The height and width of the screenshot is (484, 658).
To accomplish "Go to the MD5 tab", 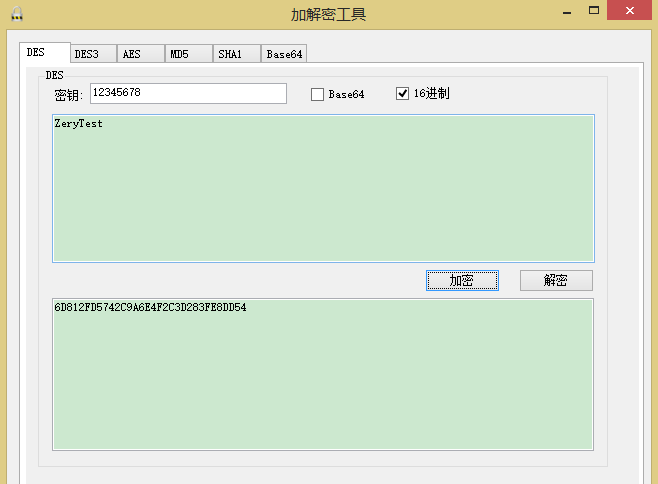I will pyautogui.click(x=189, y=54).
